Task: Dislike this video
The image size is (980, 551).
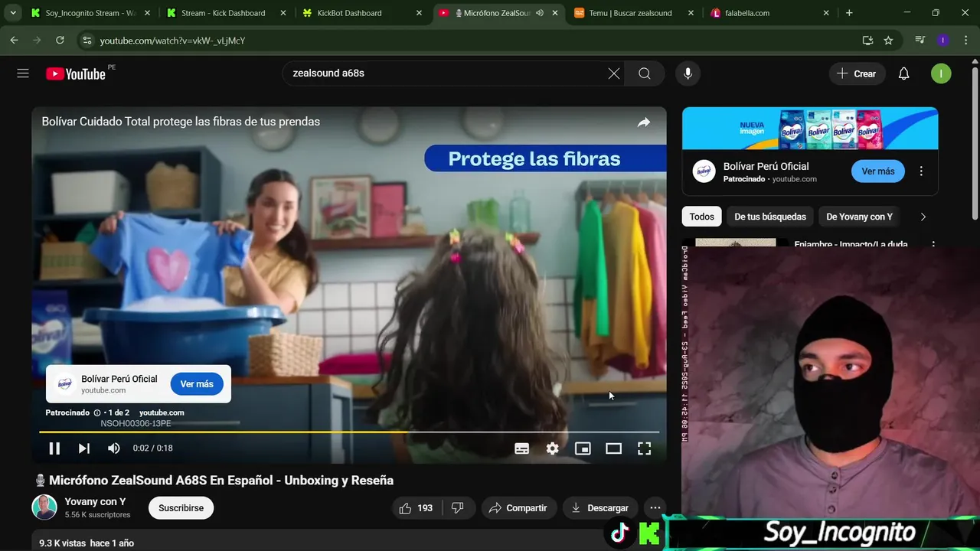Action: pos(458,508)
